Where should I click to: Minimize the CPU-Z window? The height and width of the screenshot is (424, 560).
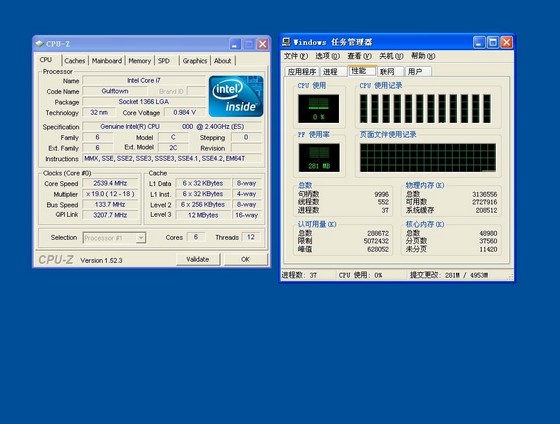(235, 44)
